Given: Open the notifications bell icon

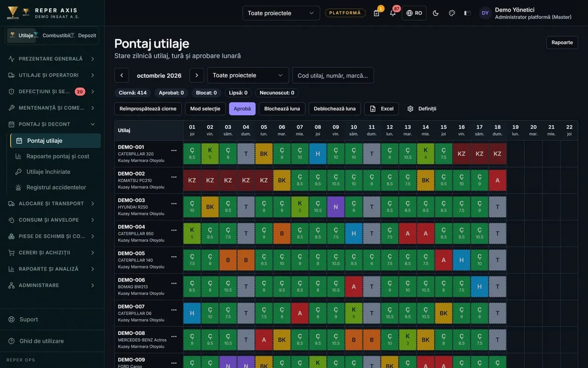Looking at the screenshot, I should tap(393, 13).
